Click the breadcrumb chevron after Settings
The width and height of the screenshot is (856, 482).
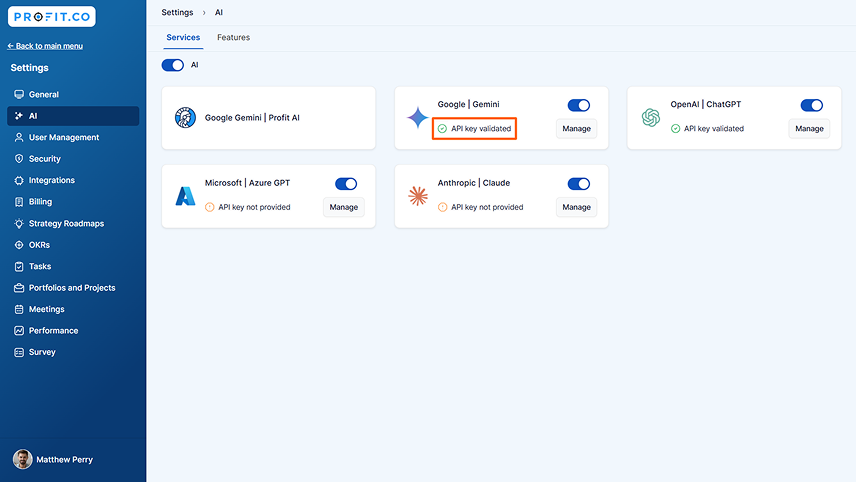204,13
